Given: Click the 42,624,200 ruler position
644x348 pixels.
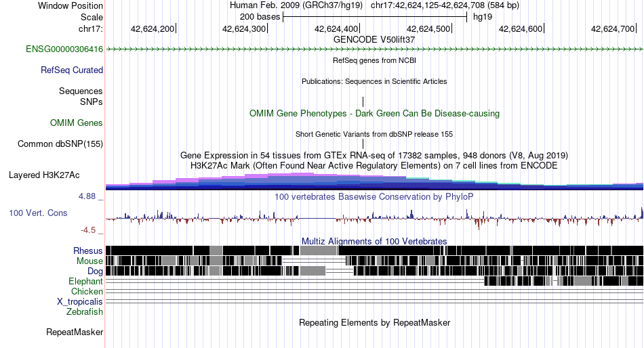Looking at the screenshot, I should coord(153,28).
